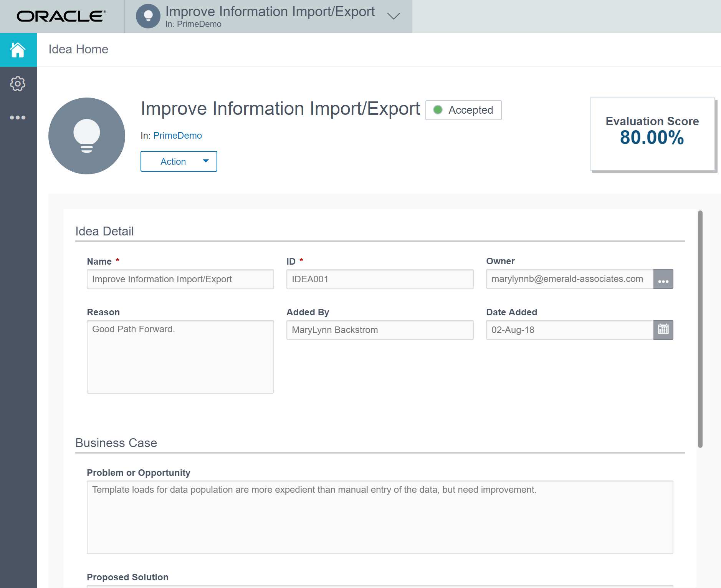Click the Oracle logo
The width and height of the screenshot is (721, 588).
(61, 17)
